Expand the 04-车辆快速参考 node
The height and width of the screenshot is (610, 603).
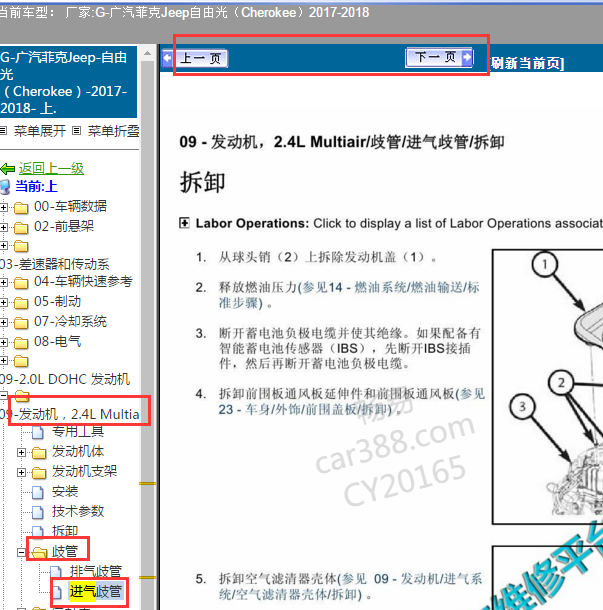click(4, 282)
